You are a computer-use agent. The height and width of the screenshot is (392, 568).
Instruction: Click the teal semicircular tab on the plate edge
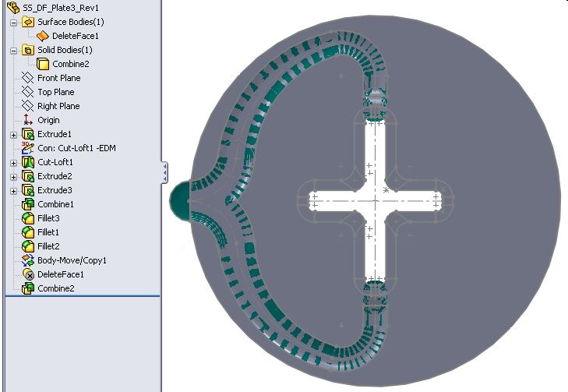pyautogui.click(x=180, y=200)
